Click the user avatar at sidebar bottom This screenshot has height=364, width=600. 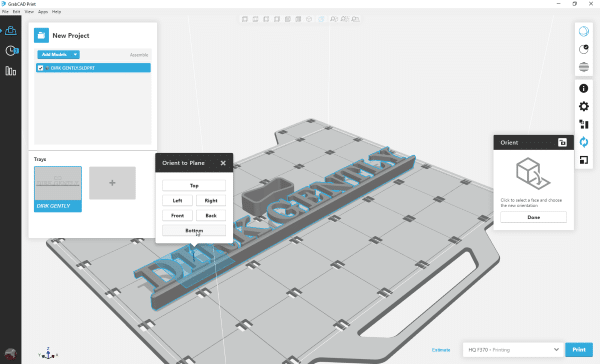11,353
